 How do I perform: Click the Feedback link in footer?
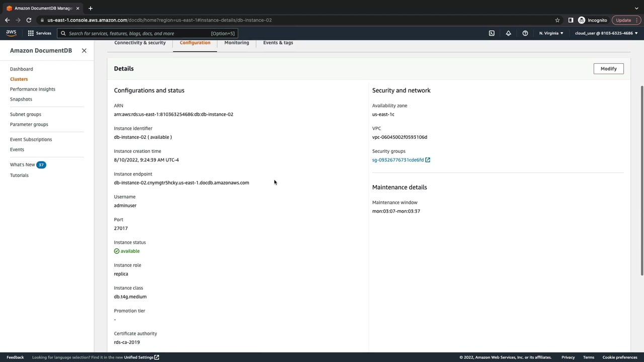click(15, 357)
